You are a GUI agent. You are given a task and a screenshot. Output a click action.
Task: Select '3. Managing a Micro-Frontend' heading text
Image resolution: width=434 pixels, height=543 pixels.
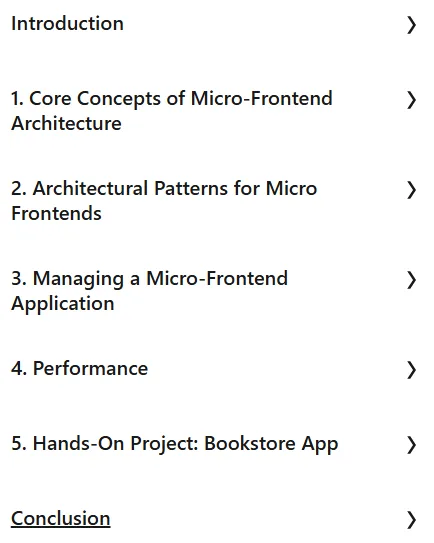pos(150,279)
